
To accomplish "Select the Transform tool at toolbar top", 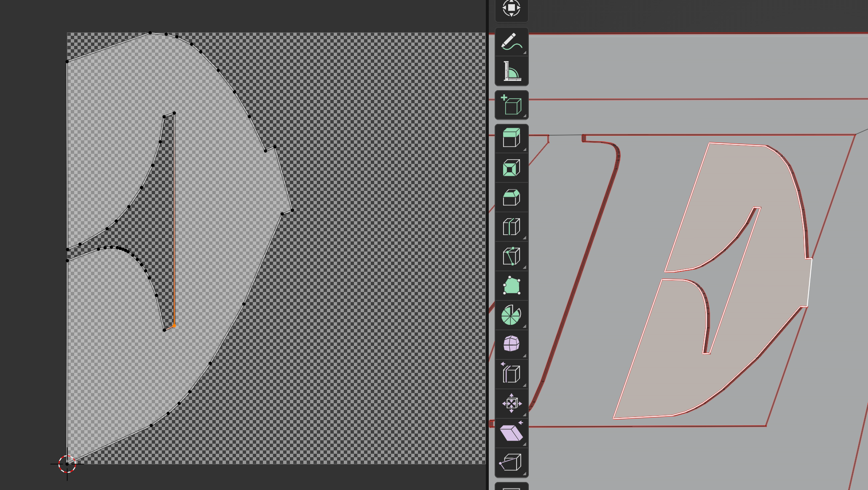I will click(512, 8).
